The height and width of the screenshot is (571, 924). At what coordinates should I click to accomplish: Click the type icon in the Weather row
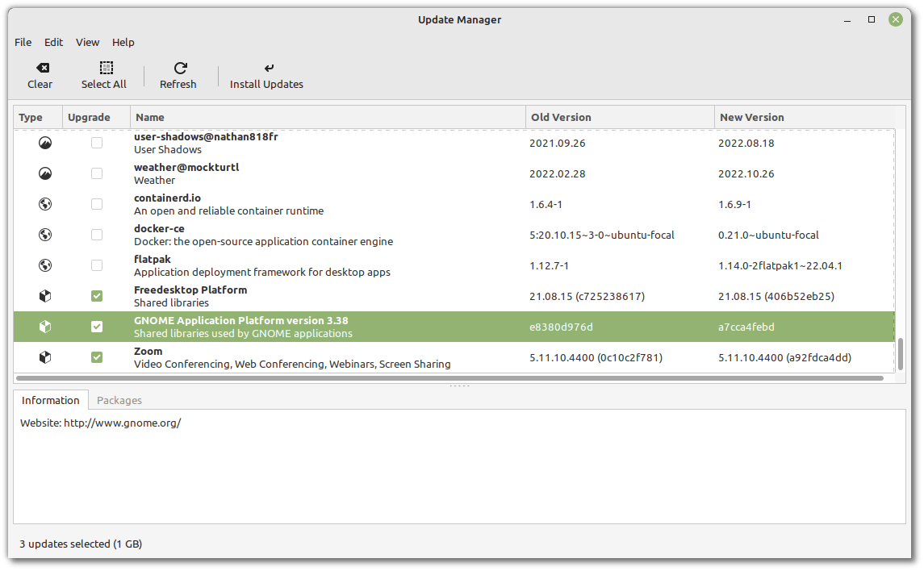tap(45, 173)
